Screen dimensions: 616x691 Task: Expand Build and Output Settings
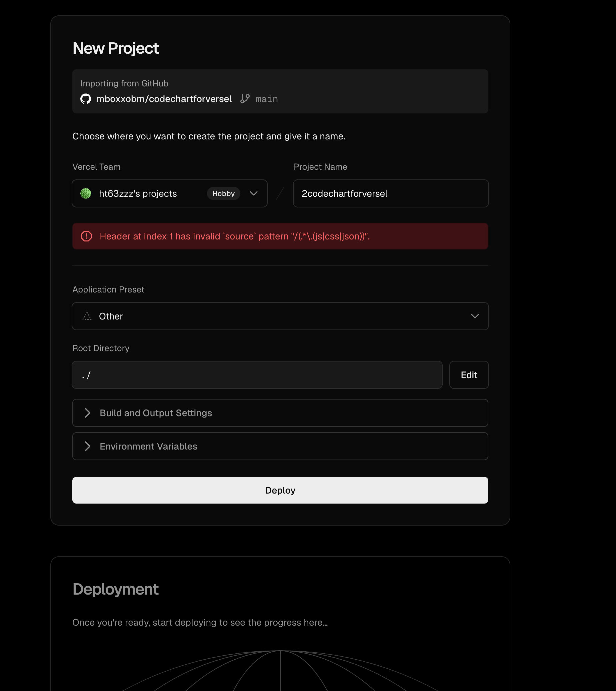tap(280, 413)
